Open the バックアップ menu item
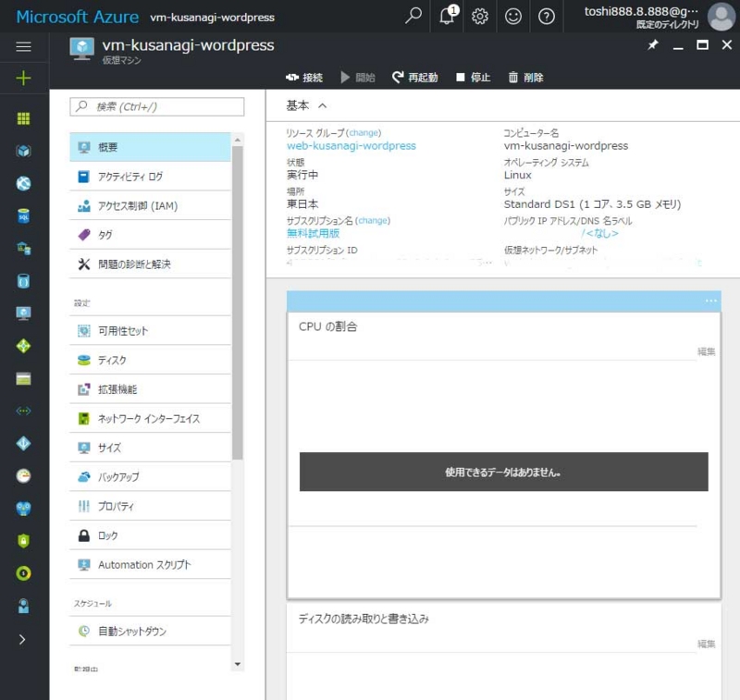The height and width of the screenshot is (700, 740). (150, 477)
